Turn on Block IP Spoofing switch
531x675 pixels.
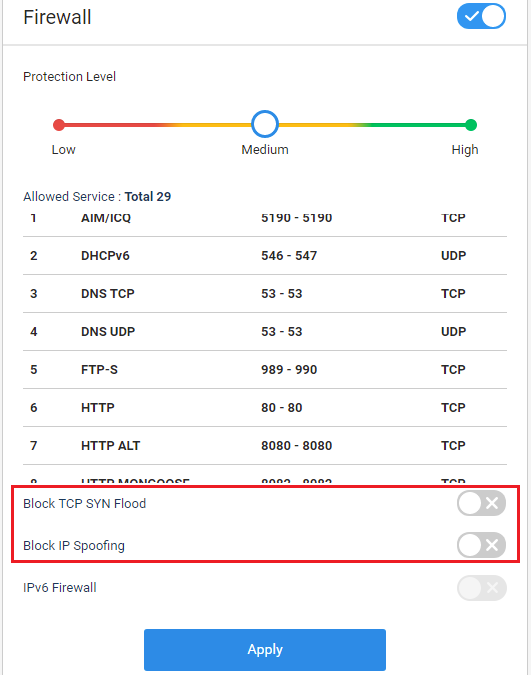pyautogui.click(x=481, y=545)
